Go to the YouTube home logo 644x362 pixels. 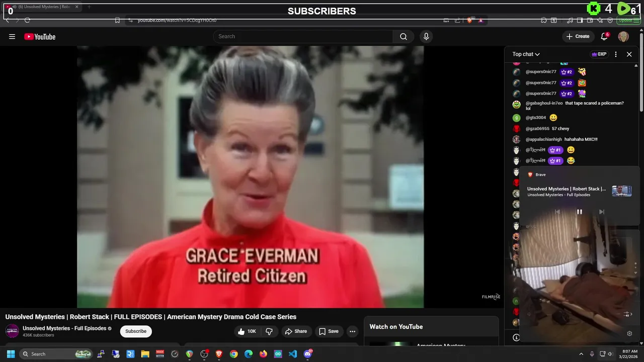(40, 36)
